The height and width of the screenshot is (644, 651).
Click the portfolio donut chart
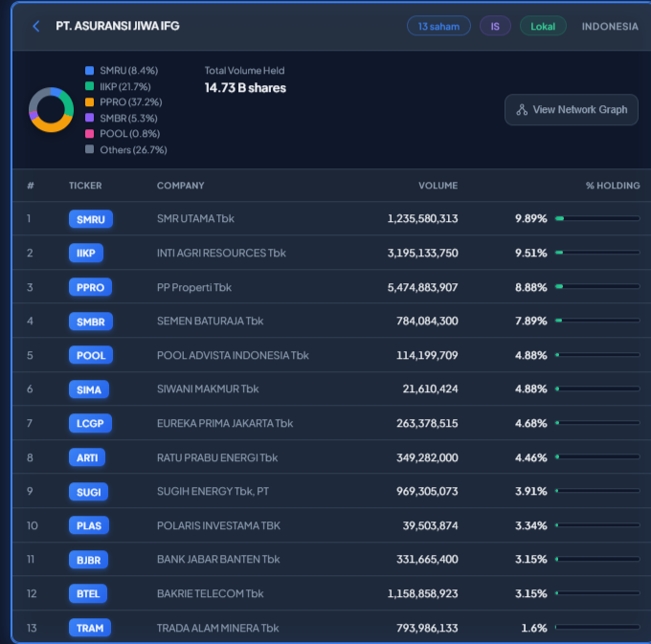(x=51, y=110)
